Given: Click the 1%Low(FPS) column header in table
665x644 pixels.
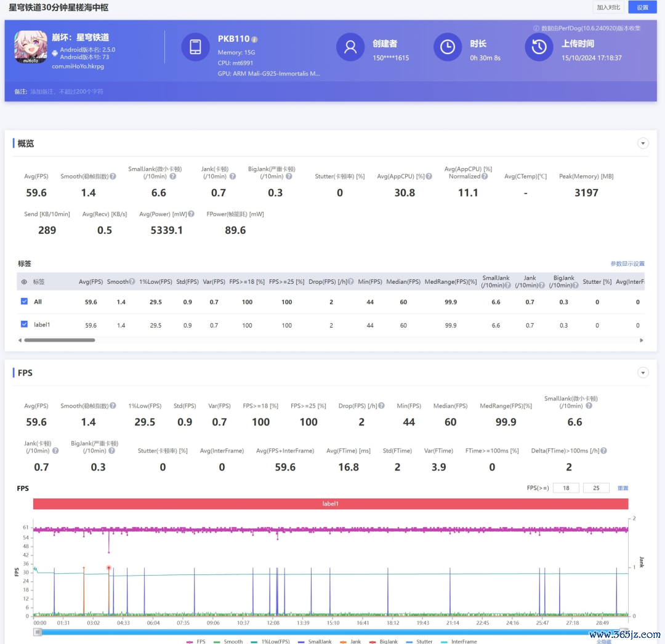Looking at the screenshot, I should pyautogui.click(x=156, y=281).
